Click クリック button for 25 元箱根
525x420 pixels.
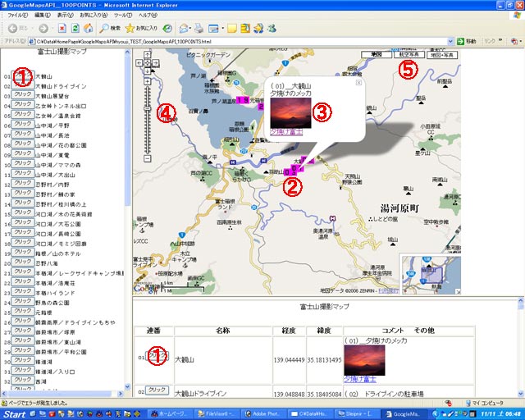[23, 311]
